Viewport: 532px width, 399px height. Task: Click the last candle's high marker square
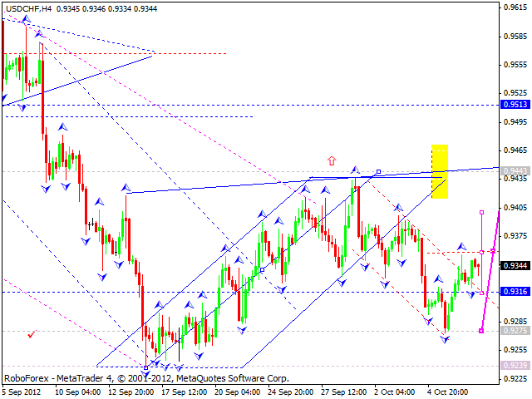coord(482,213)
